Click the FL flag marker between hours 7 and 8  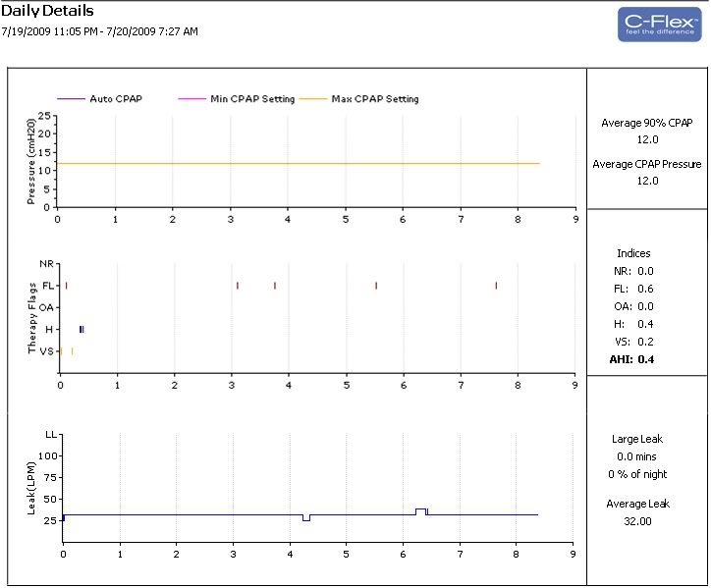[496, 286]
